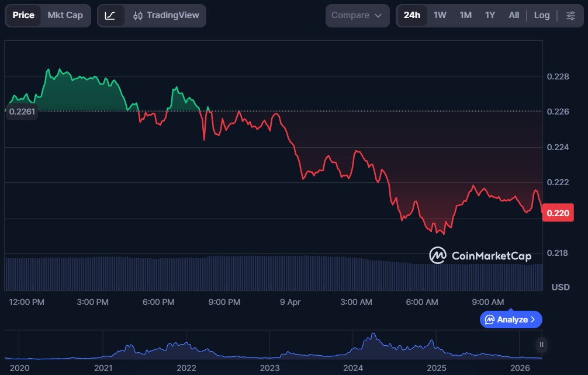Expand the Compare dropdown

[x=357, y=15]
